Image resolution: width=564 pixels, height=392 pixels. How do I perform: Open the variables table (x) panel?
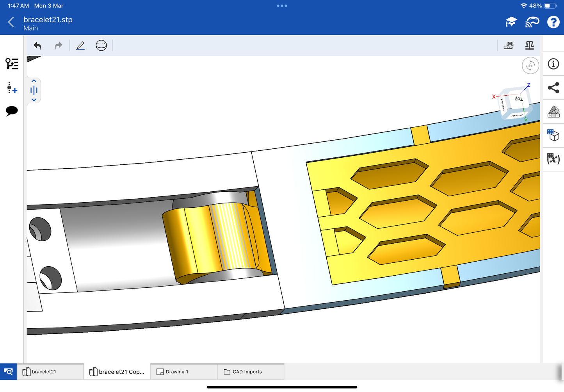553,159
